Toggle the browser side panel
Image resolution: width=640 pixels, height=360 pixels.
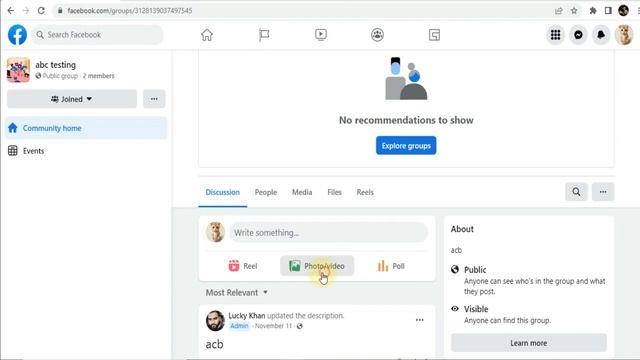pos(608,11)
